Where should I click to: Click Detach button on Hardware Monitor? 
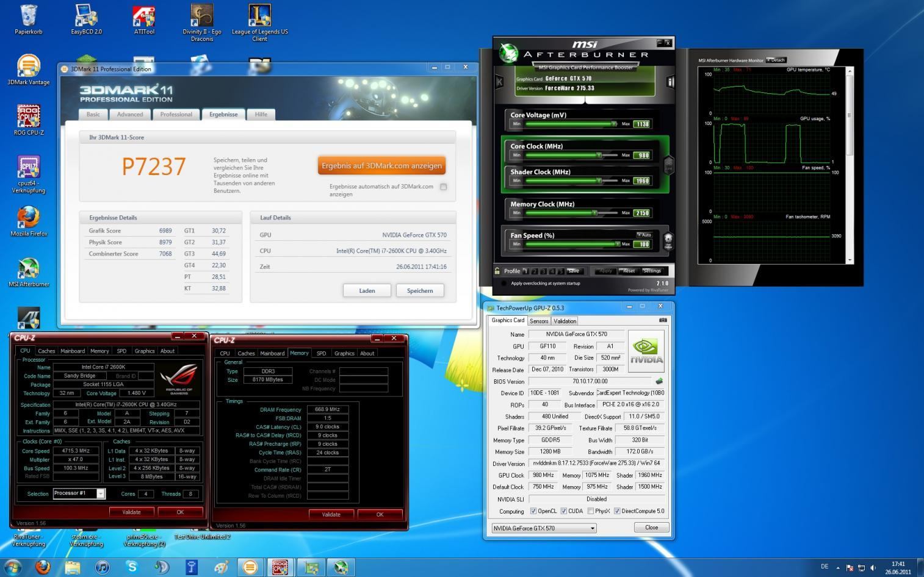click(x=776, y=60)
